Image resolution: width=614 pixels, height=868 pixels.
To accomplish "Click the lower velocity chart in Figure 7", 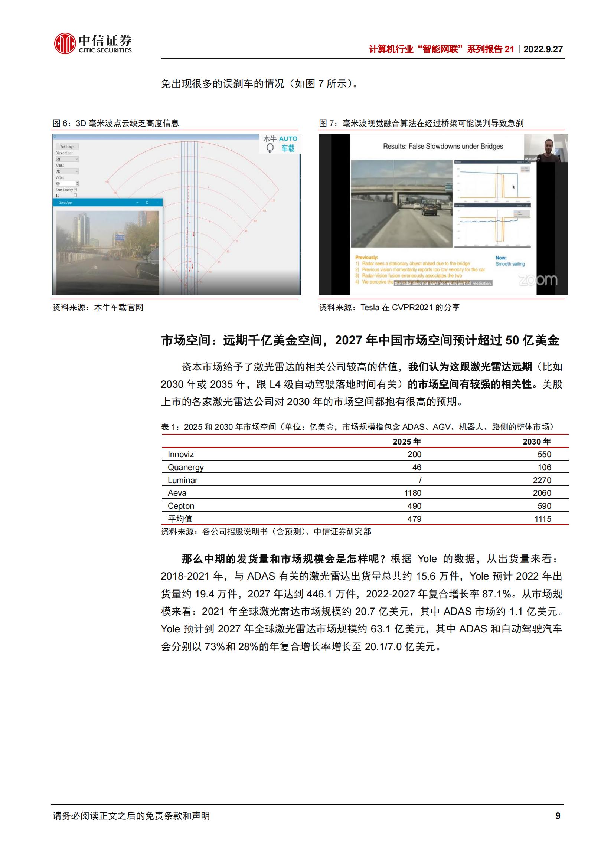I will (x=493, y=225).
